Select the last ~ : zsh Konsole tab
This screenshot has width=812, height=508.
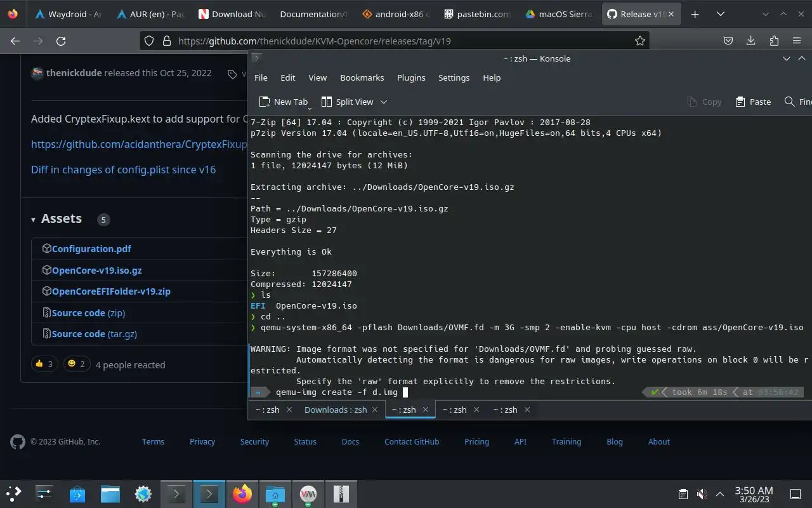coord(504,410)
